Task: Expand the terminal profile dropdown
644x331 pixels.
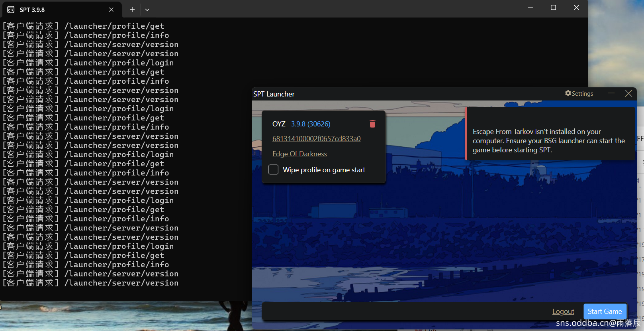Action: coord(147,10)
